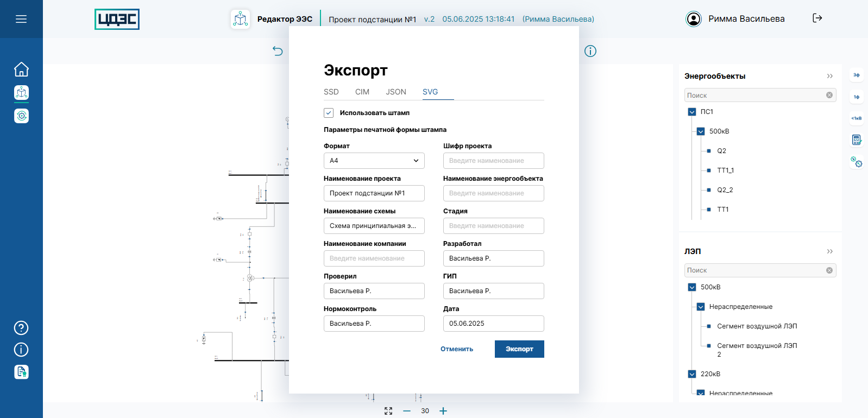The image size is (868, 418).
Task: Open the calculator icon in right toolbar
Action: tap(856, 140)
